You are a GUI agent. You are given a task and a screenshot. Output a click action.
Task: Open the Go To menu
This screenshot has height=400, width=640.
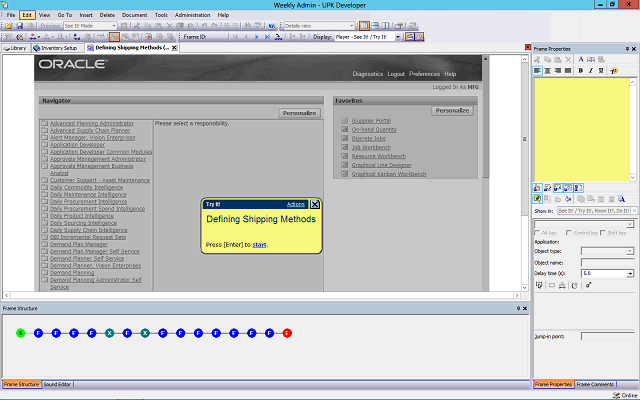64,15
